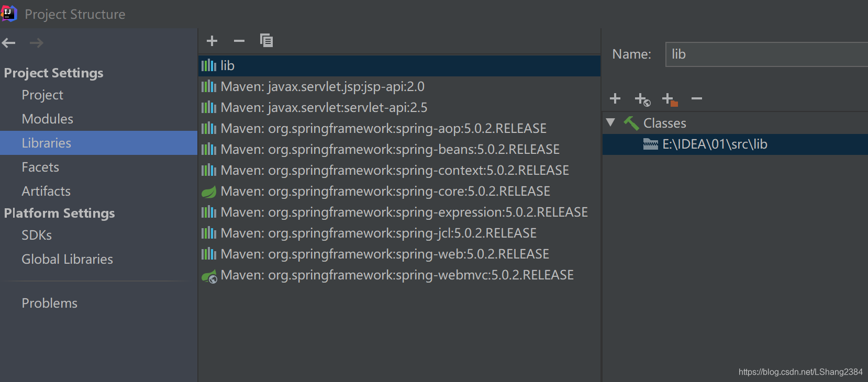Select Maven spring-jcl:5.0.2.RELEASE library
868x382 pixels.
(x=399, y=233)
